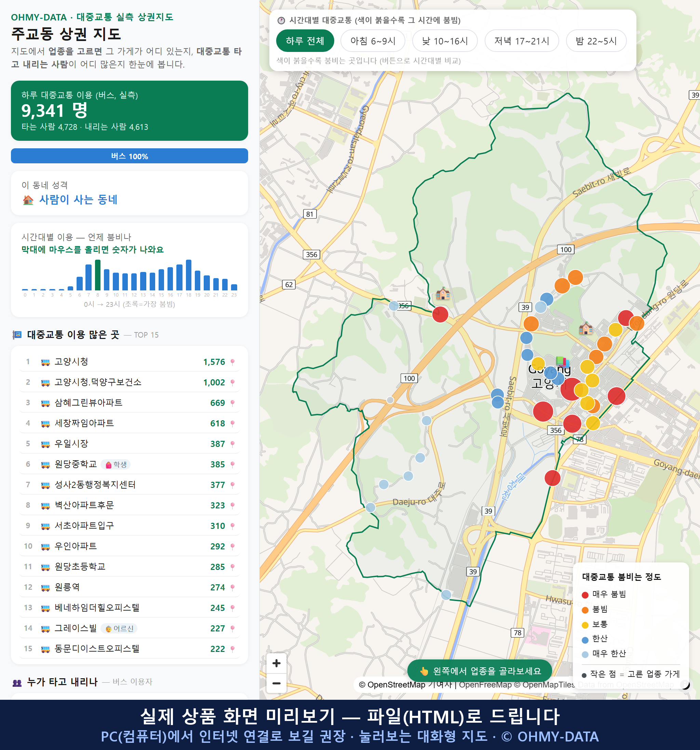700x750 pixels.
Task: Click the pin icon for 베네하임더힐오피스텔
Action: point(232,608)
